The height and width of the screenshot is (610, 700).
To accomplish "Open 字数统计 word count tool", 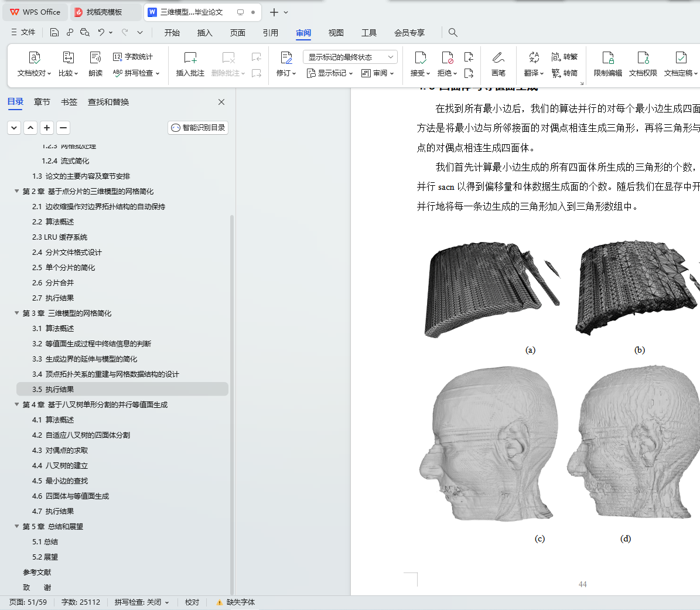I will 133,57.
